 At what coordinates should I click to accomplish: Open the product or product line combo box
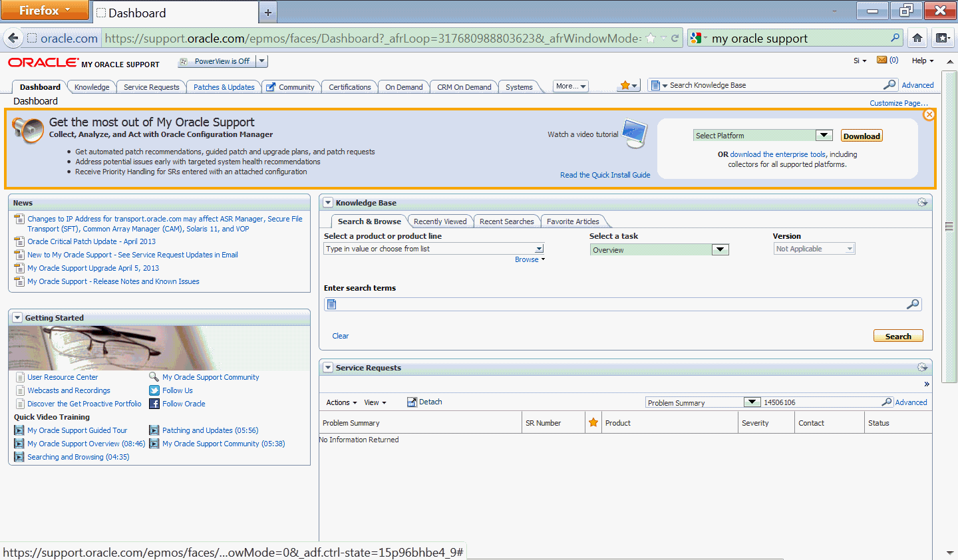(x=434, y=249)
